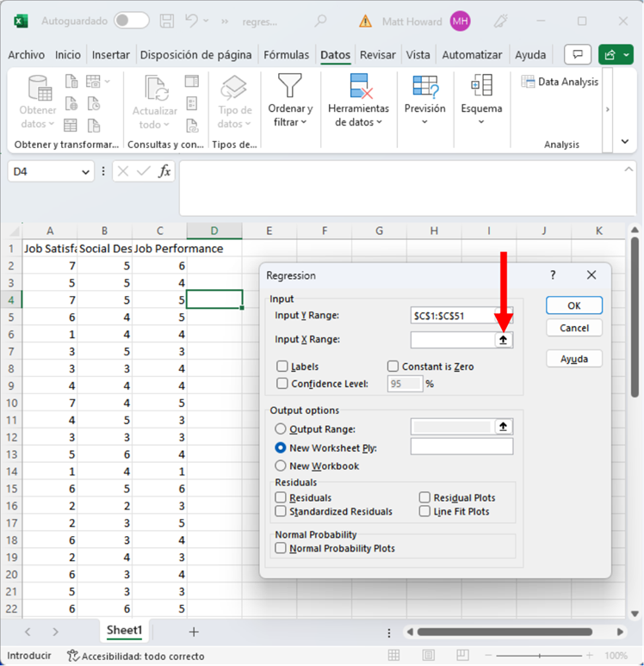Click the Ordenar y filtrar funnel icon
Viewport: 644px width, 666px height.
click(290, 86)
